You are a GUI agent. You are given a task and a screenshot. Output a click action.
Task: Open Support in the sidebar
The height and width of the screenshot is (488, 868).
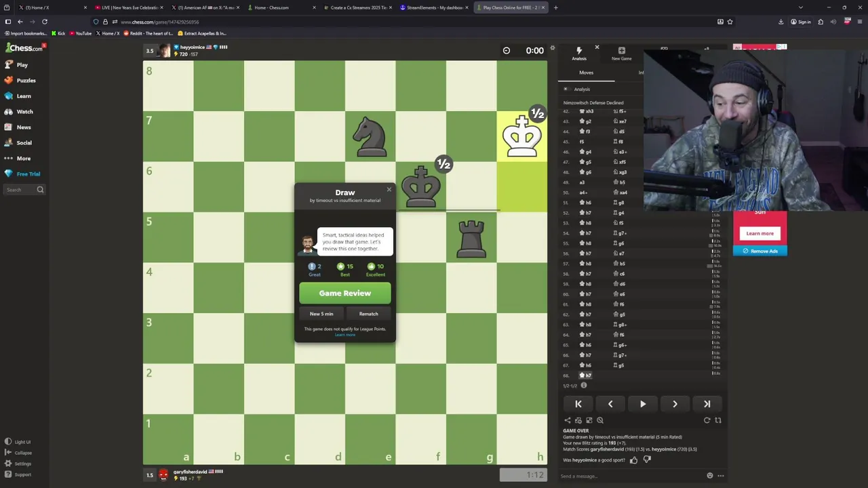click(18, 474)
